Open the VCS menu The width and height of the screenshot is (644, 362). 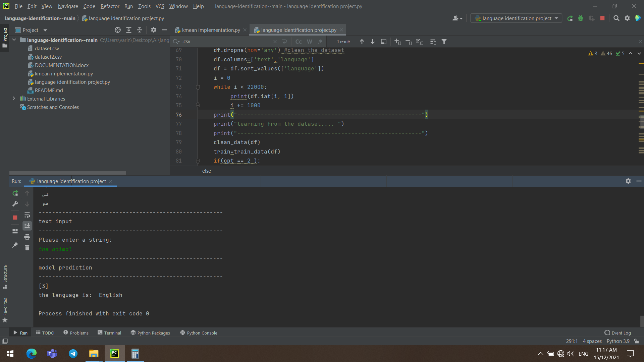pos(160,6)
